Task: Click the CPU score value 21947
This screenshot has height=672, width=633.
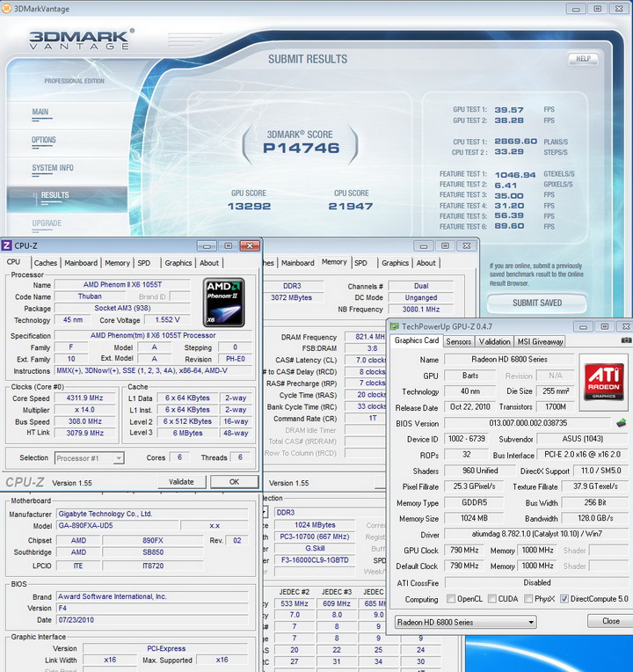Action: (351, 207)
